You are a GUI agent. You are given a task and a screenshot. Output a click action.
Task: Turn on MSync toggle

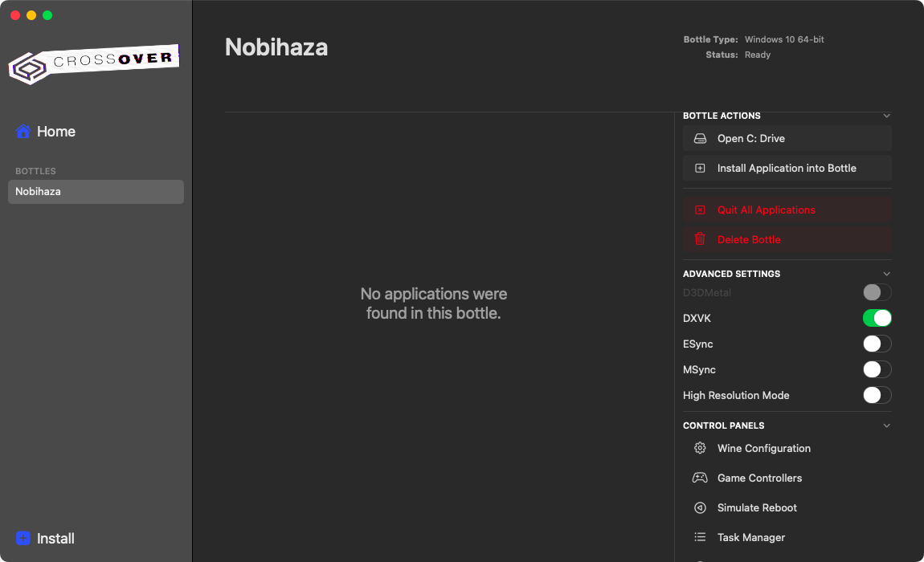(877, 370)
